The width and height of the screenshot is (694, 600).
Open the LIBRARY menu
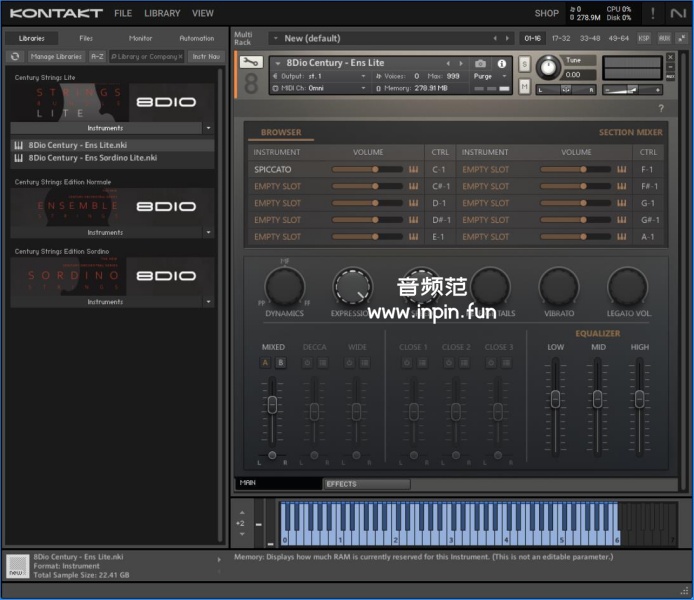tap(162, 13)
